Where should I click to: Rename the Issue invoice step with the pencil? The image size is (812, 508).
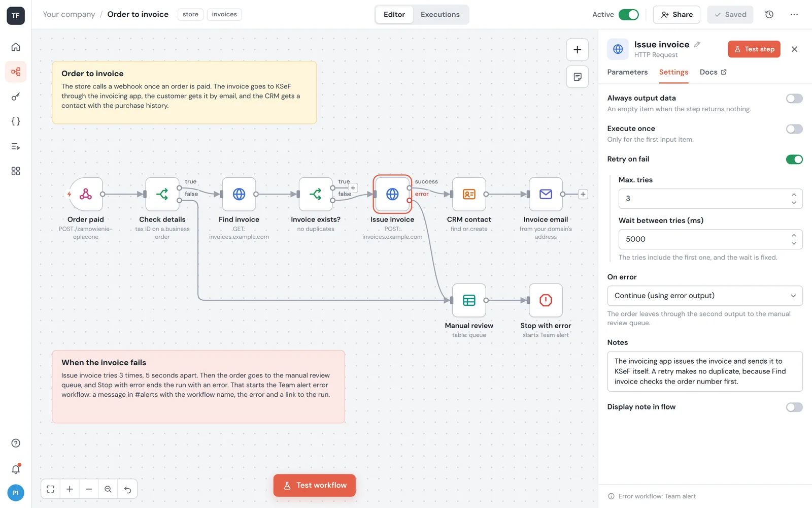(697, 45)
